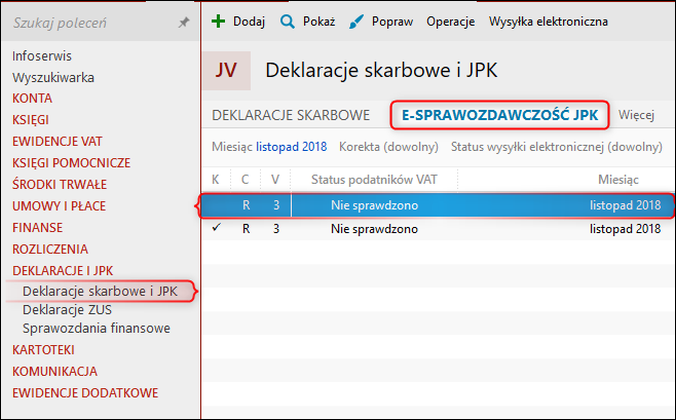Image resolution: width=676 pixels, height=420 pixels.
Task: Select Deklaracje ZUS item
Action: point(67,310)
